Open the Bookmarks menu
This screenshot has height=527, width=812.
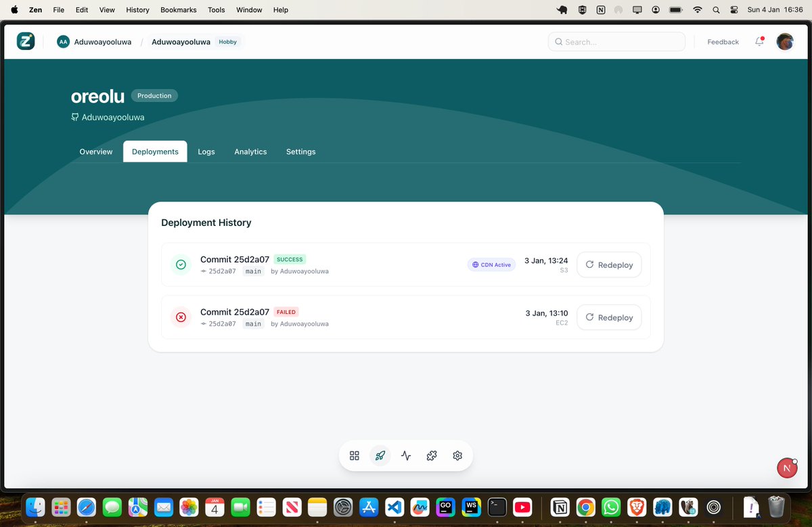coord(179,10)
